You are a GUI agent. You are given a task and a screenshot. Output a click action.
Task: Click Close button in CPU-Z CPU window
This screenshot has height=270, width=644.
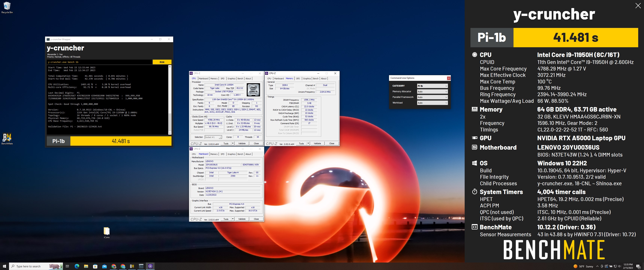tap(256, 143)
